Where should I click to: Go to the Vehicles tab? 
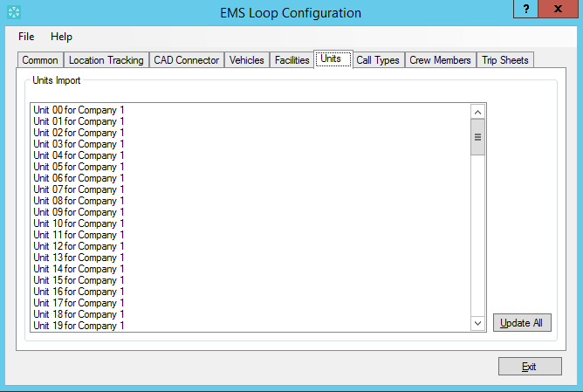pyautogui.click(x=247, y=60)
